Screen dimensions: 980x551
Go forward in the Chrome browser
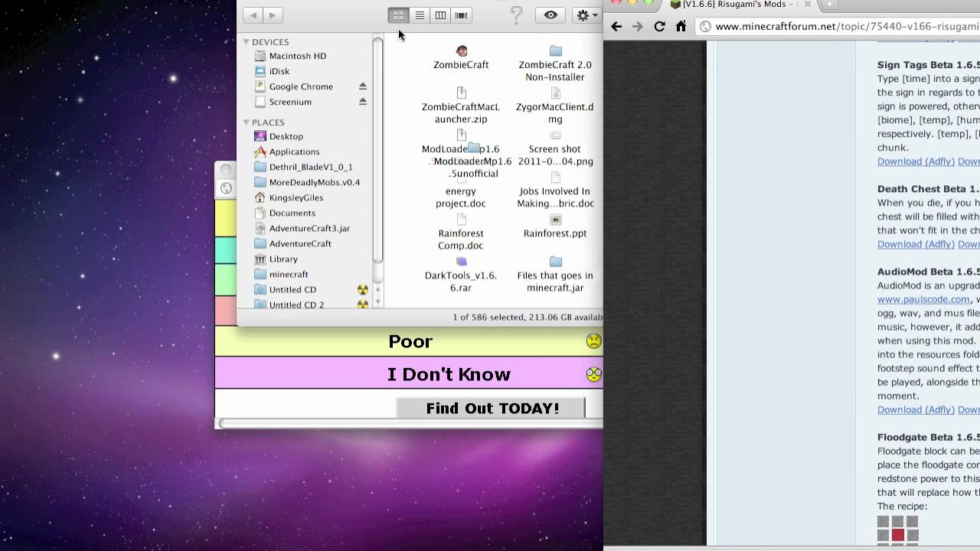[638, 26]
